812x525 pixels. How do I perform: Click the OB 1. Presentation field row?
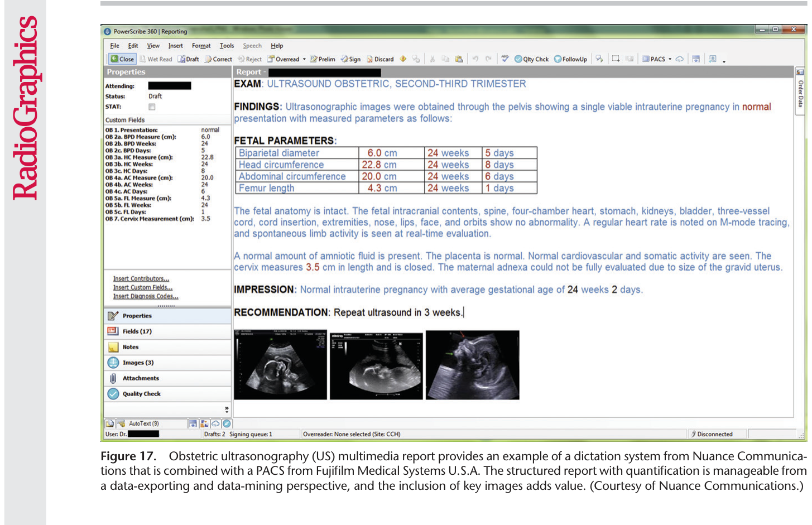tap(167, 130)
